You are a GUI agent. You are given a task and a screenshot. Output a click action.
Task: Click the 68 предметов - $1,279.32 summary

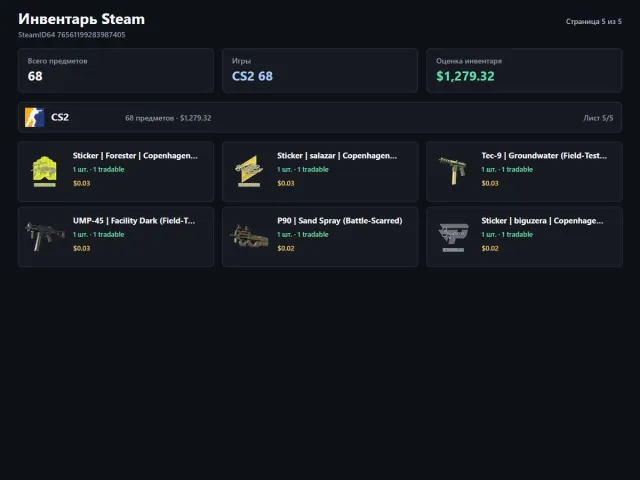coord(168,118)
